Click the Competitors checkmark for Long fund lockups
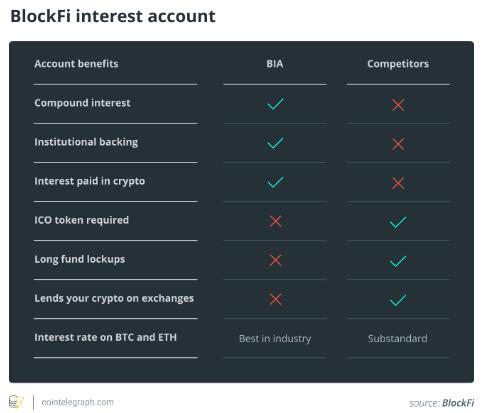 pos(398,261)
